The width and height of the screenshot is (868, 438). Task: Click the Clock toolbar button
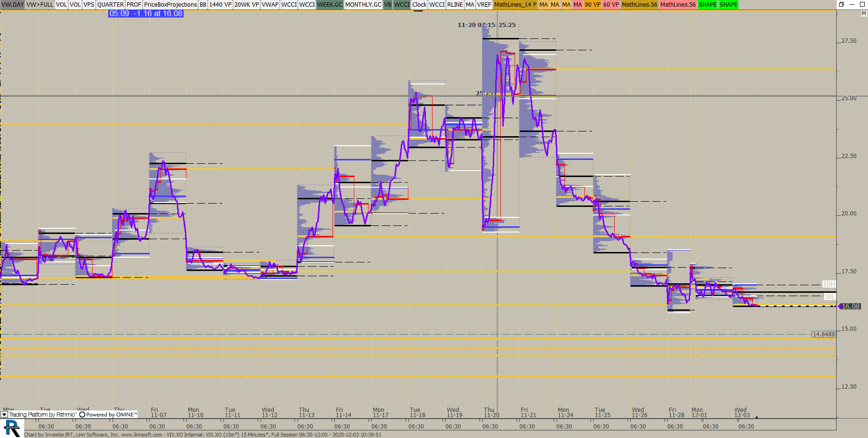click(419, 5)
